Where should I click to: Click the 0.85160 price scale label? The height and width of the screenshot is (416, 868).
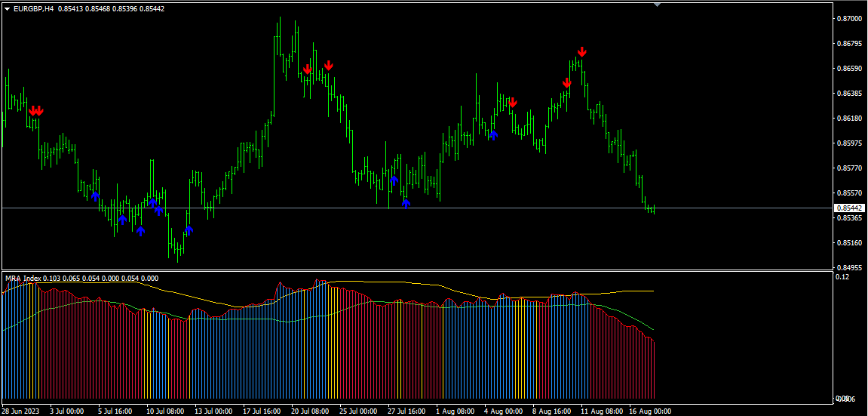[850, 242]
